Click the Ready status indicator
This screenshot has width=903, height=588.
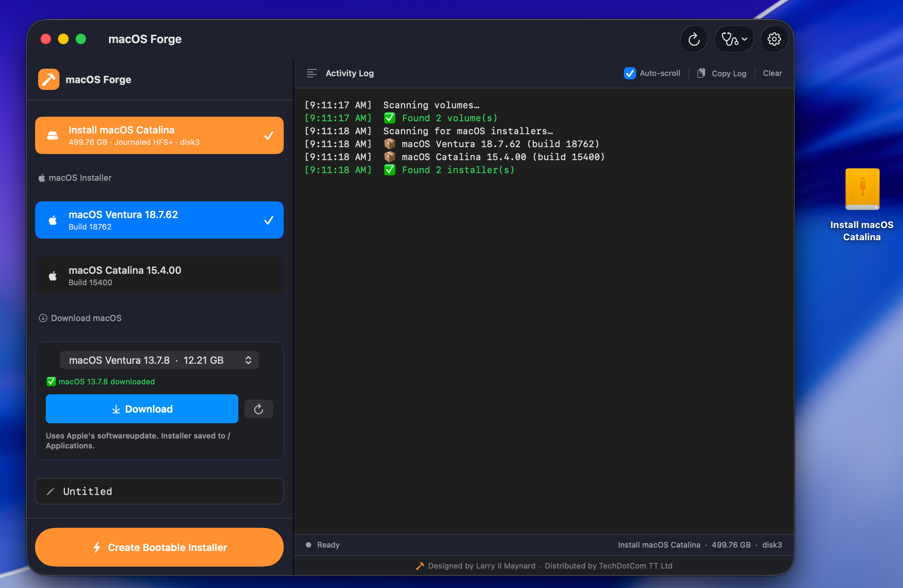tap(323, 545)
